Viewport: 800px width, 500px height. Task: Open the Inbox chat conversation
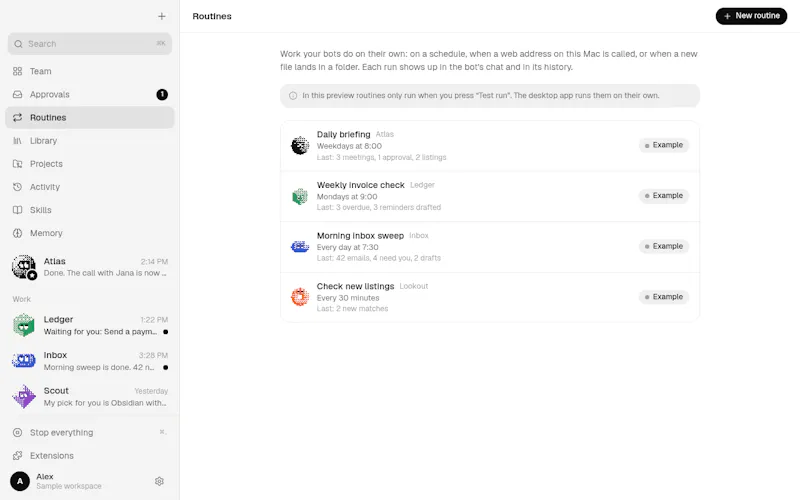coord(90,361)
